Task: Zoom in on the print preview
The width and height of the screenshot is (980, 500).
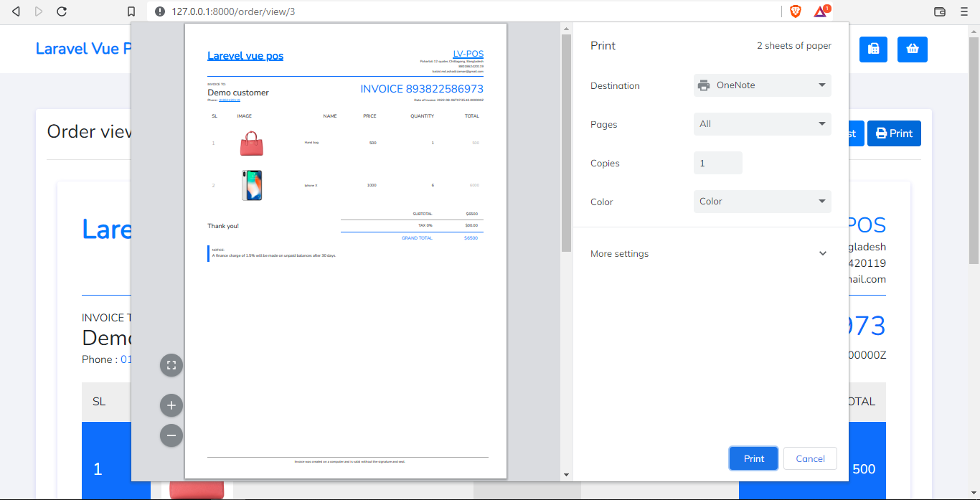Action: (171, 405)
